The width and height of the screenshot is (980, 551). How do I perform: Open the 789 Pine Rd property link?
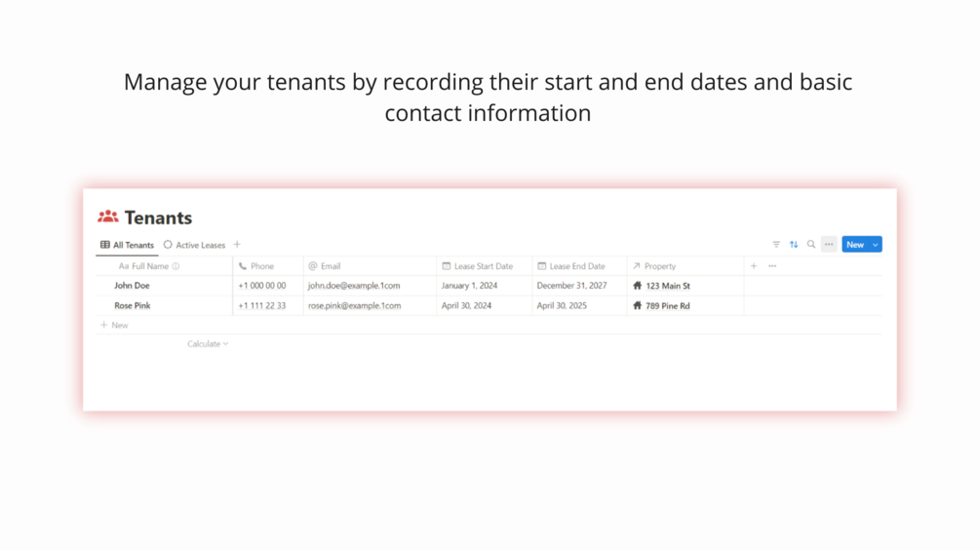[667, 305]
